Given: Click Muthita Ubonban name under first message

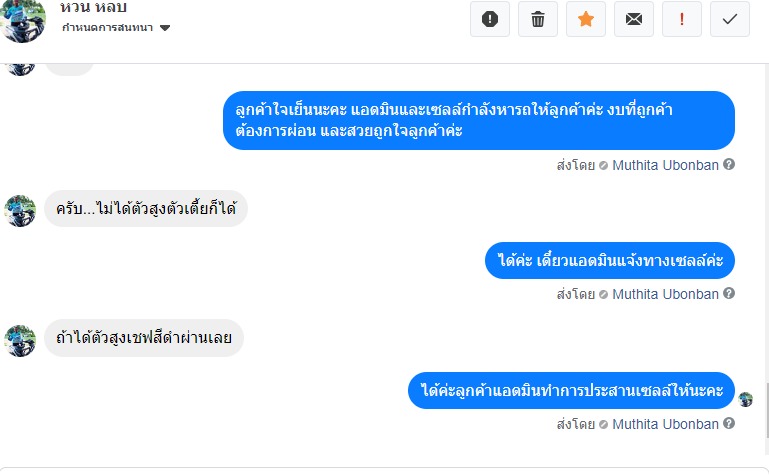Looking at the screenshot, I should click(665, 165).
